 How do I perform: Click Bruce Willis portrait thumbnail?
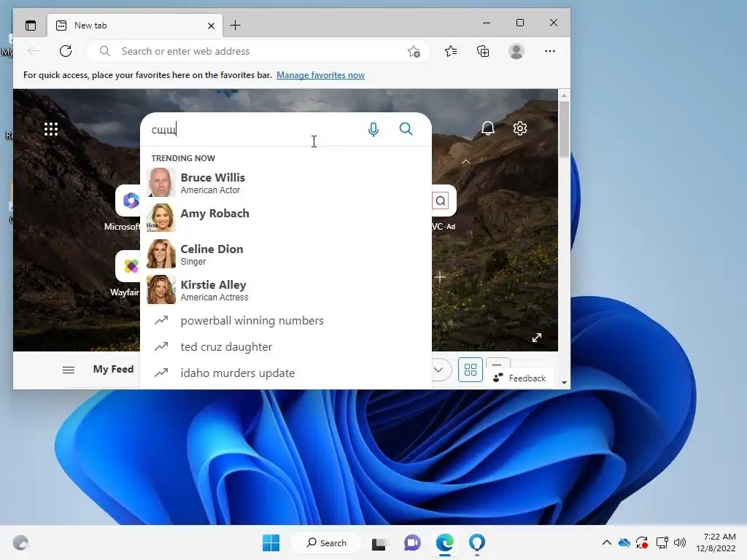pyautogui.click(x=161, y=182)
